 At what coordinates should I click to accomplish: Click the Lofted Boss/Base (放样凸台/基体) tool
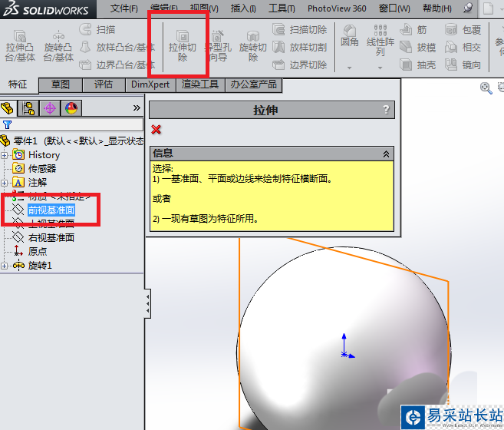pos(117,48)
